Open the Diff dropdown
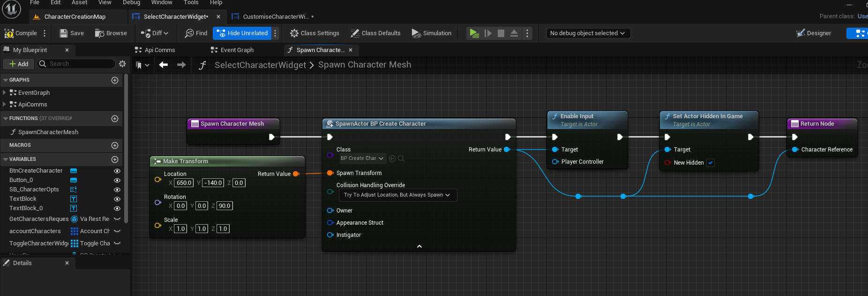This screenshot has height=296, width=868. [154, 33]
